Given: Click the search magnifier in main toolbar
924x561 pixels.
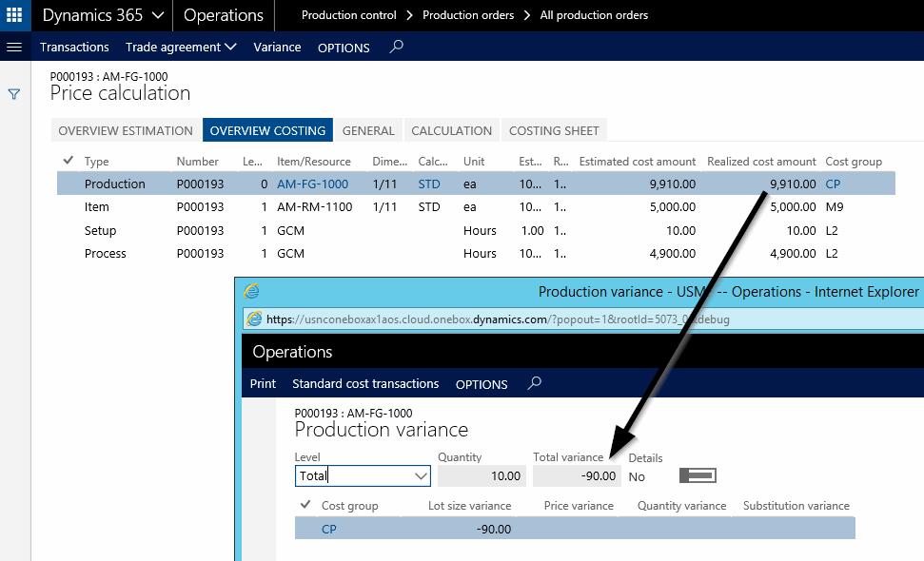Looking at the screenshot, I should tap(397, 47).
